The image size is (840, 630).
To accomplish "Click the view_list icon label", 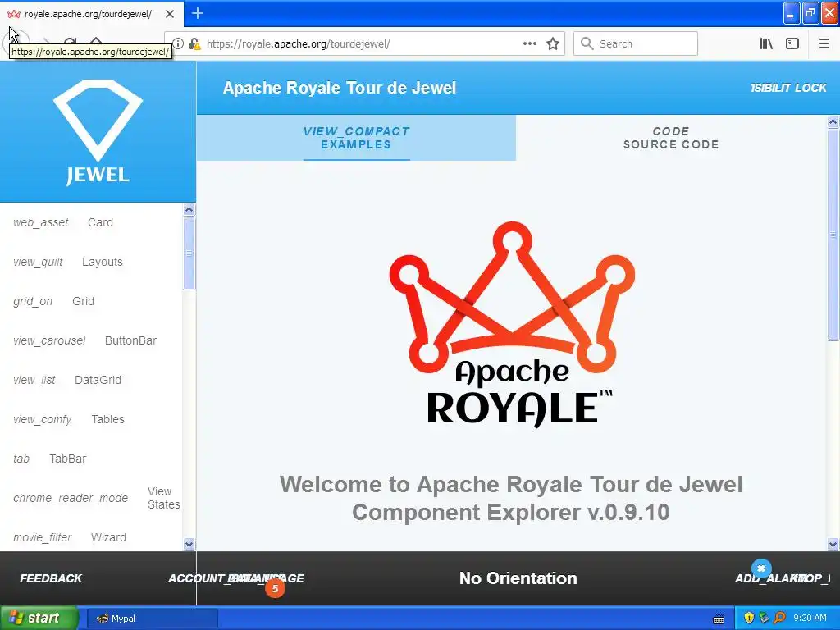I will click(34, 380).
